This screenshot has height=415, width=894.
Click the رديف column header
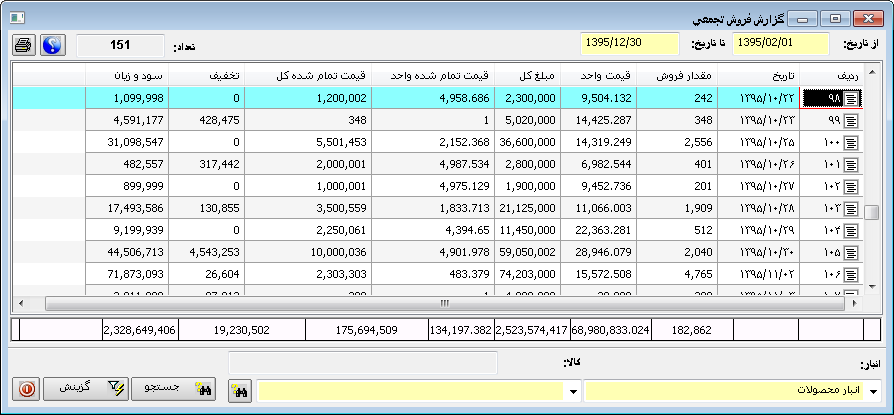(832, 76)
